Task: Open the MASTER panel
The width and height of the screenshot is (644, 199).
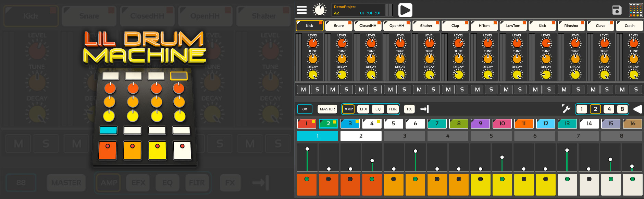Action: [327, 109]
